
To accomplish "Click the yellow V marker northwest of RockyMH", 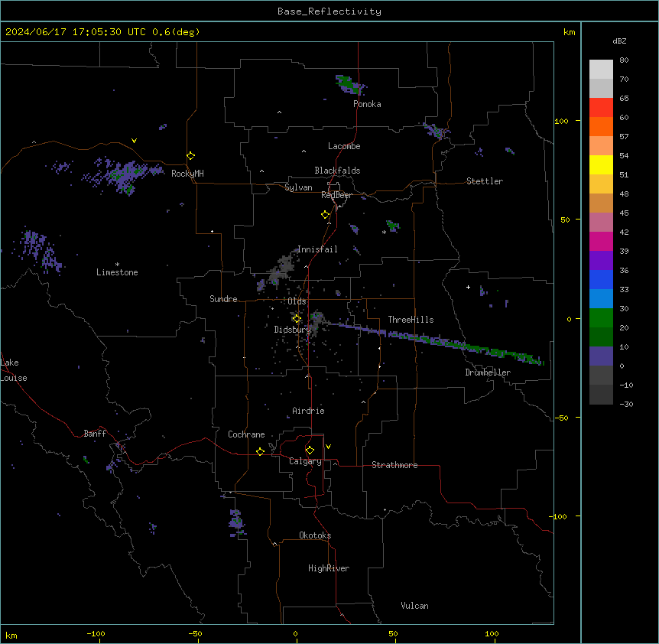I will 134,141.
